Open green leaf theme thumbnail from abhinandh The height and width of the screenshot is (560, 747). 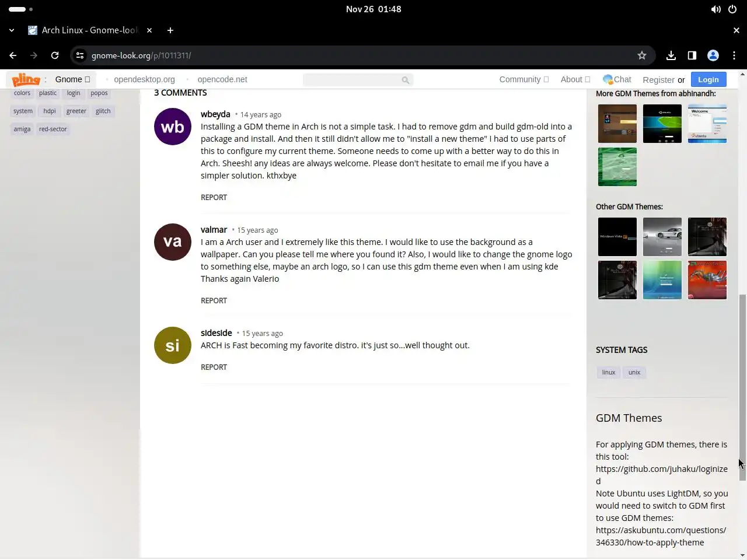617,167
